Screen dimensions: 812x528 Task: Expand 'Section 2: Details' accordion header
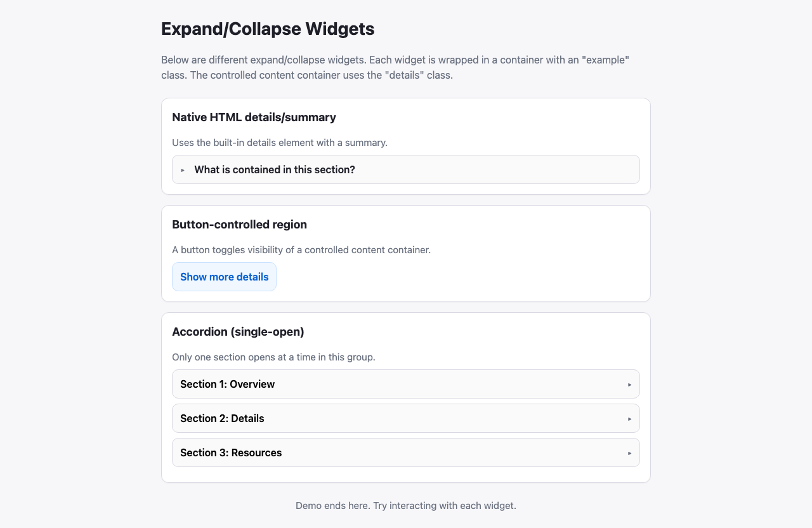click(222, 418)
